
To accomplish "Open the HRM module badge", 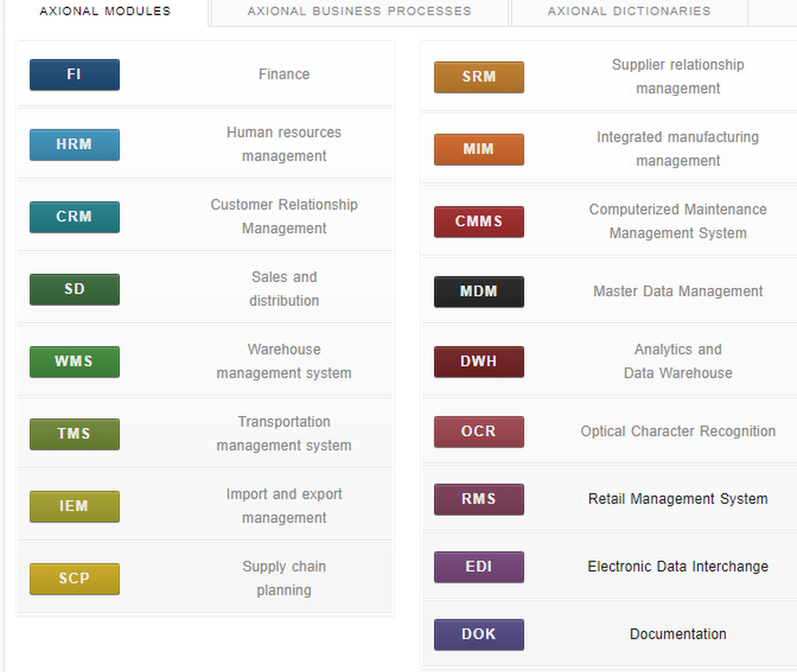I will [74, 144].
